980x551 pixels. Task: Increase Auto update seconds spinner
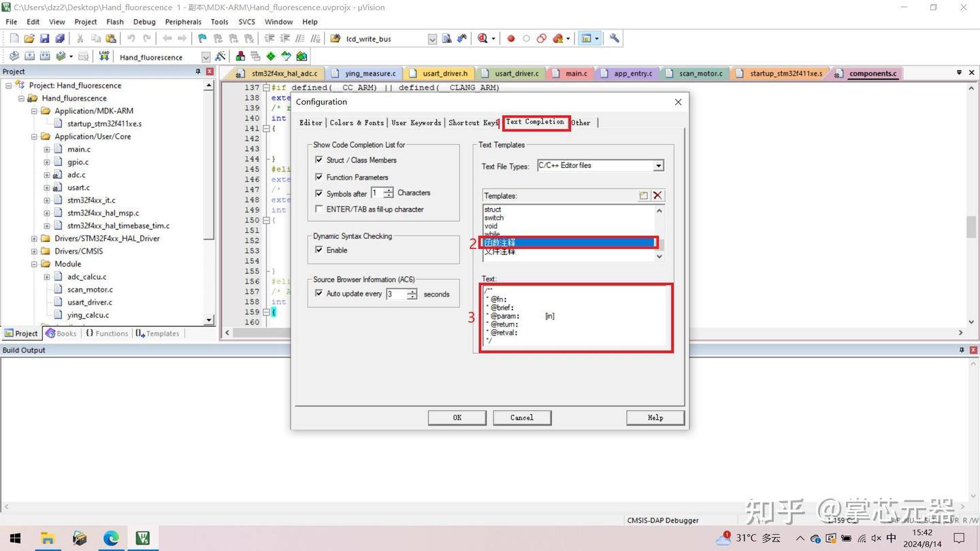(x=412, y=291)
